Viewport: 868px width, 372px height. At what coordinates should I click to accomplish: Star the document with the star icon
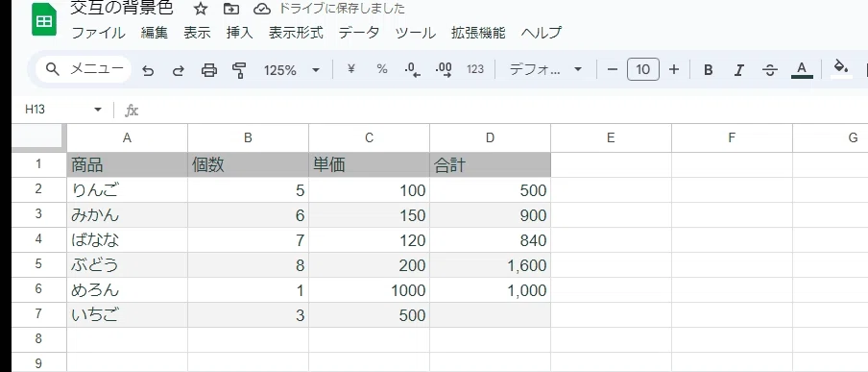pyautogui.click(x=201, y=9)
